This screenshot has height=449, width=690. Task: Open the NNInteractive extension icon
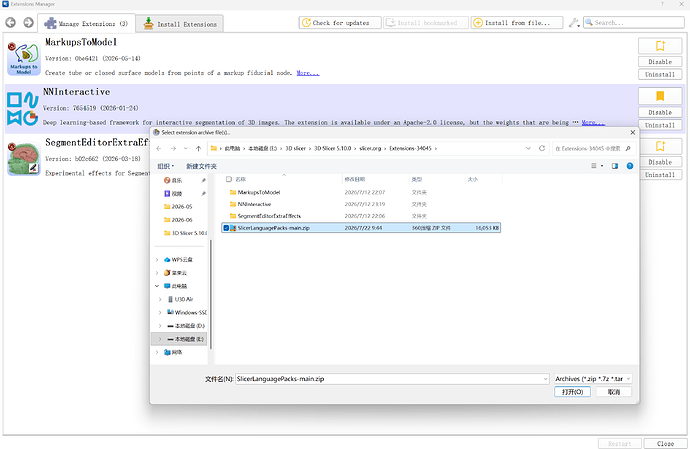(23, 109)
